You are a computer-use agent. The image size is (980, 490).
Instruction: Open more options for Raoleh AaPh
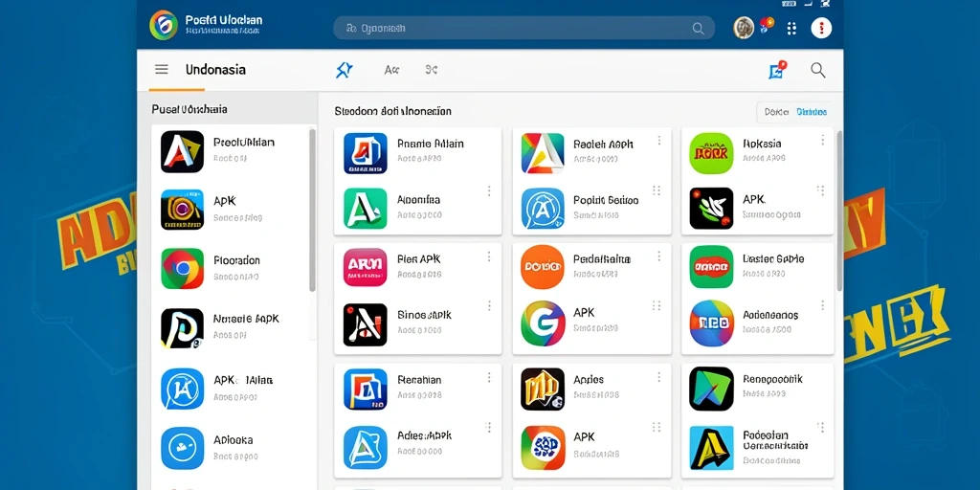coord(658,141)
